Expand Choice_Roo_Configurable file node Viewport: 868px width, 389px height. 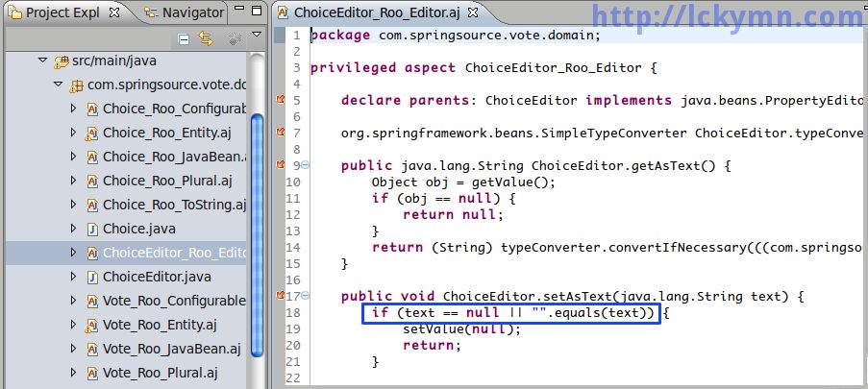(74, 109)
